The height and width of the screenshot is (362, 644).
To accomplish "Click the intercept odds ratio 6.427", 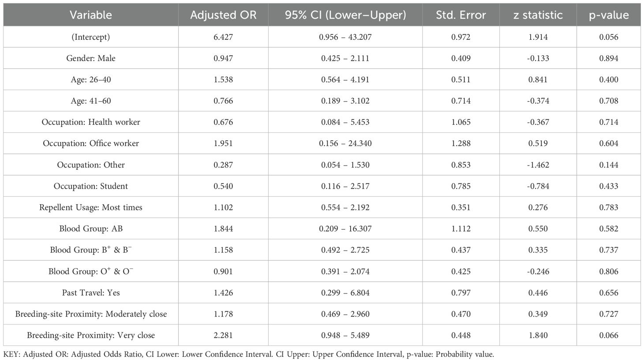I will [x=223, y=37].
